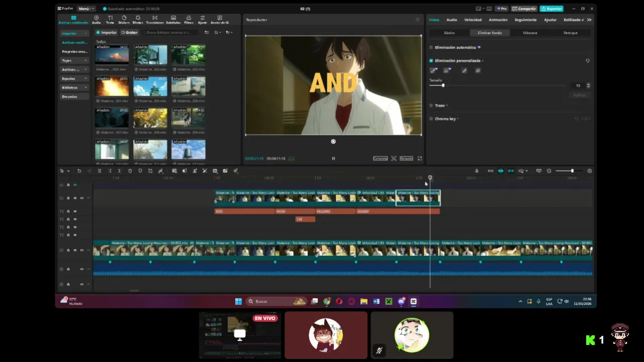Click the Importar button in media panel
644x362 pixels.
coord(106,32)
